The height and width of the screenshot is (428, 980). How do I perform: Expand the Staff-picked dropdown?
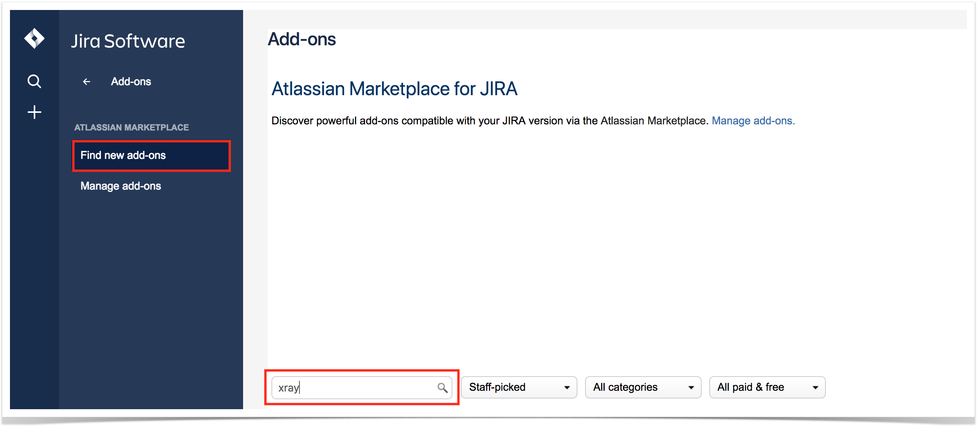519,387
